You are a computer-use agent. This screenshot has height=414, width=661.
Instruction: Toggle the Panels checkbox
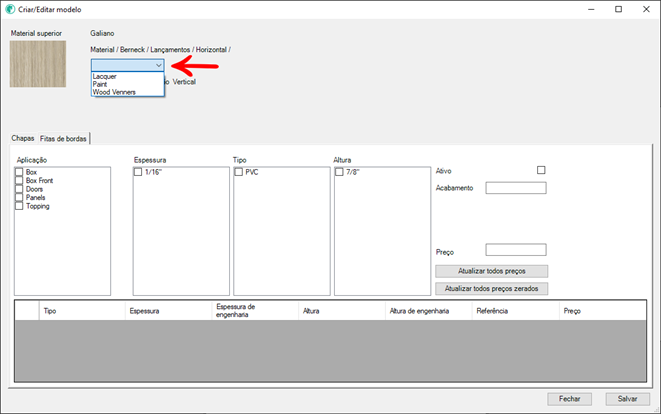point(19,197)
